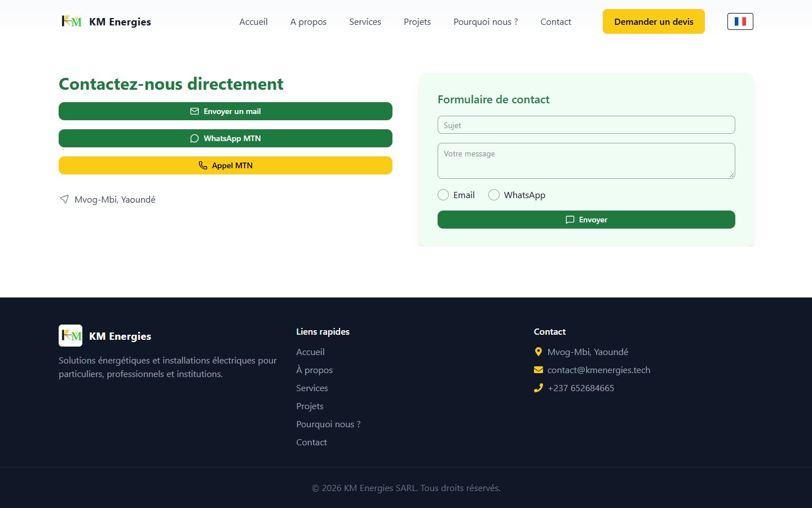Viewport: 812px width, 508px height.
Task: Click the Demander un devis button
Action: (x=654, y=21)
